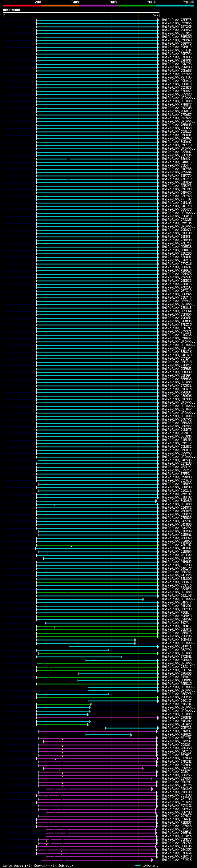Select the UniRef100_C5XHC8 label
This screenshot has width=197, height=868.
click(x=177, y=88)
